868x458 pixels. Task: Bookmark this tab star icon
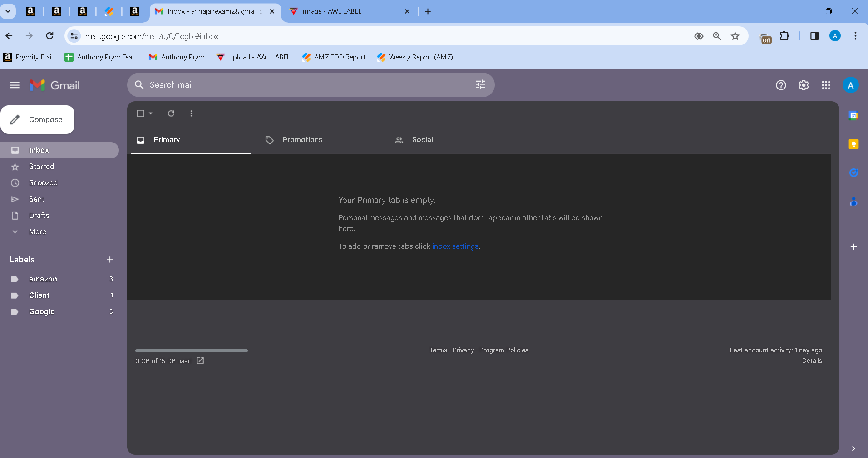point(735,36)
